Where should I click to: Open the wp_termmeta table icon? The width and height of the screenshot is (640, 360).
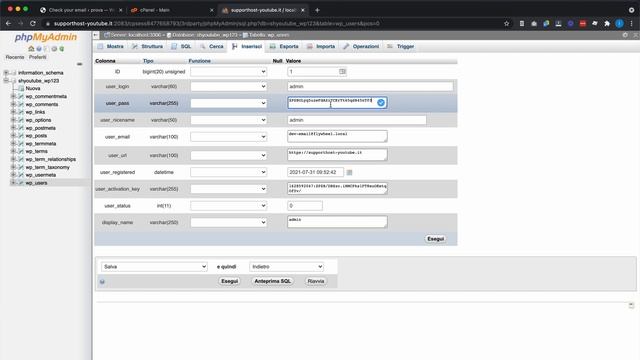coord(21,144)
